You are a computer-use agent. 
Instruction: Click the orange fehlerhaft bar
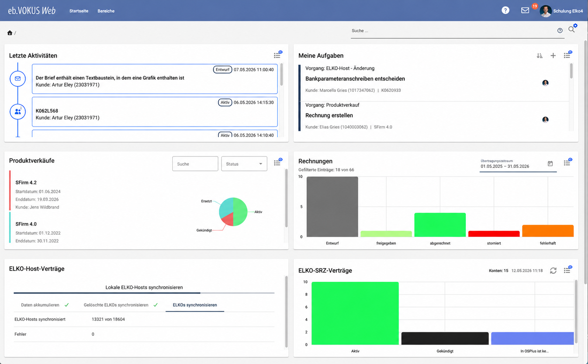(548, 231)
